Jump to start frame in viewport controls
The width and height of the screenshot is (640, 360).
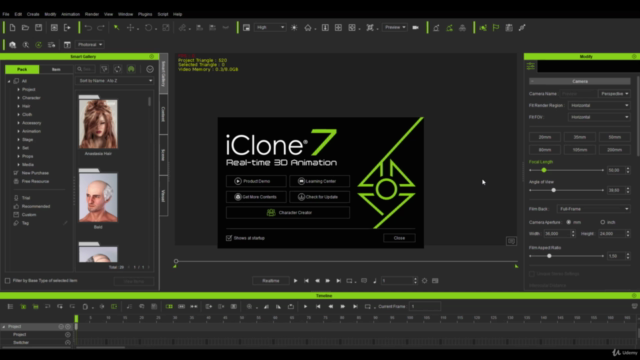tap(307, 281)
